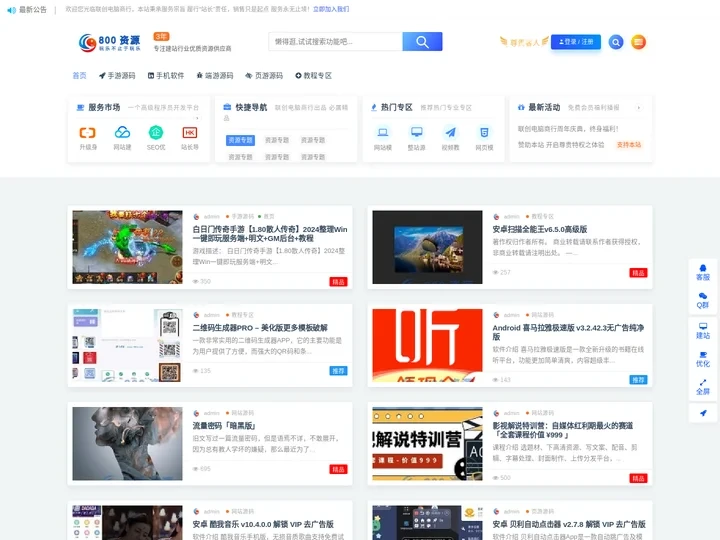Click the rocket back-to-top icon
Image resolution: width=720 pixels, height=540 pixels.
pyautogui.click(x=703, y=413)
